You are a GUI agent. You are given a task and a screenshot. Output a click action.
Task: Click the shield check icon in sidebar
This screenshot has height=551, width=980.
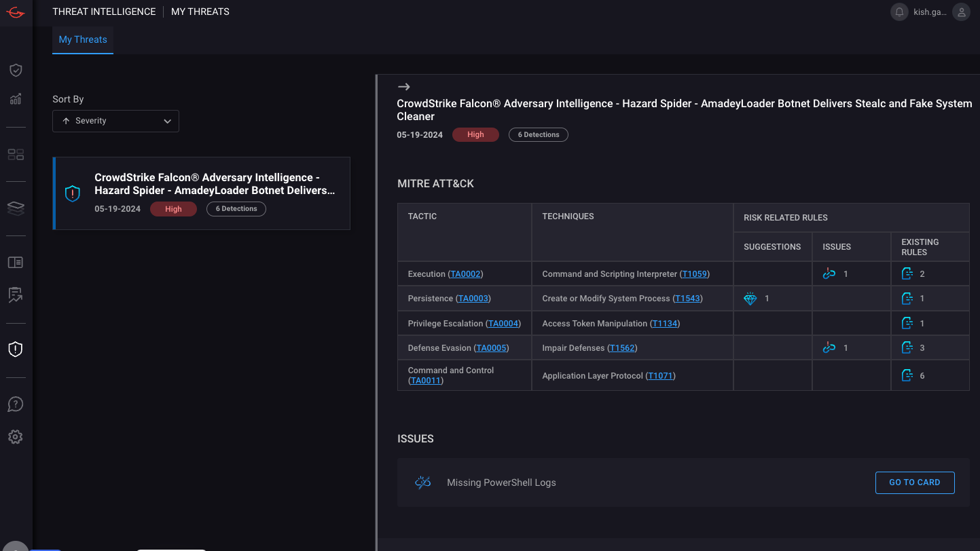point(16,71)
